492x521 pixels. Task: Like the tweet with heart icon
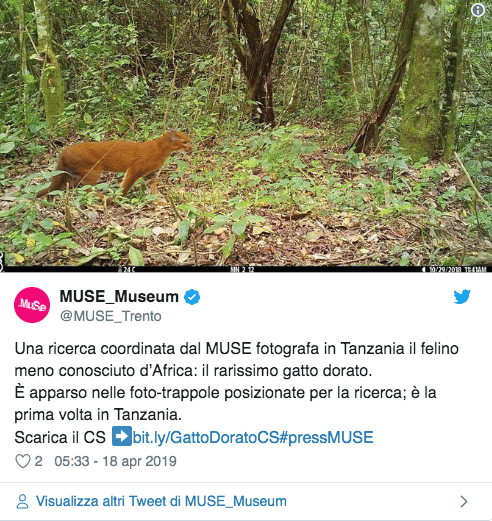pyautogui.click(x=23, y=461)
